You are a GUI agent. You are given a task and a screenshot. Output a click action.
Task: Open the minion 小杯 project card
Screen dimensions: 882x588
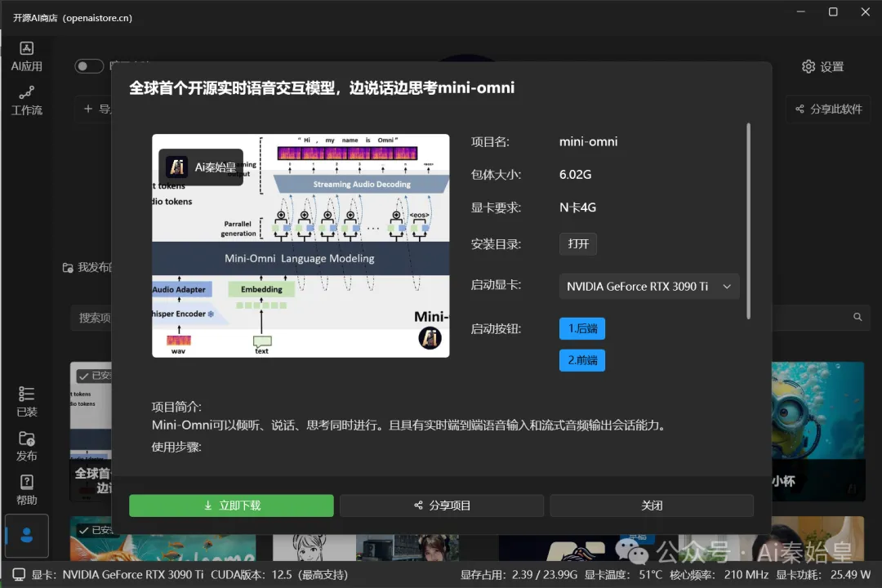click(817, 431)
